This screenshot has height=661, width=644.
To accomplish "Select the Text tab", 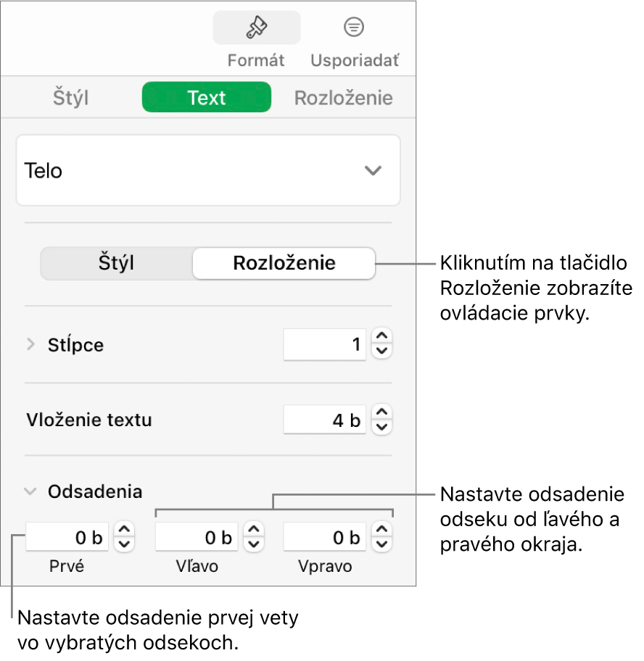I will tap(206, 96).
